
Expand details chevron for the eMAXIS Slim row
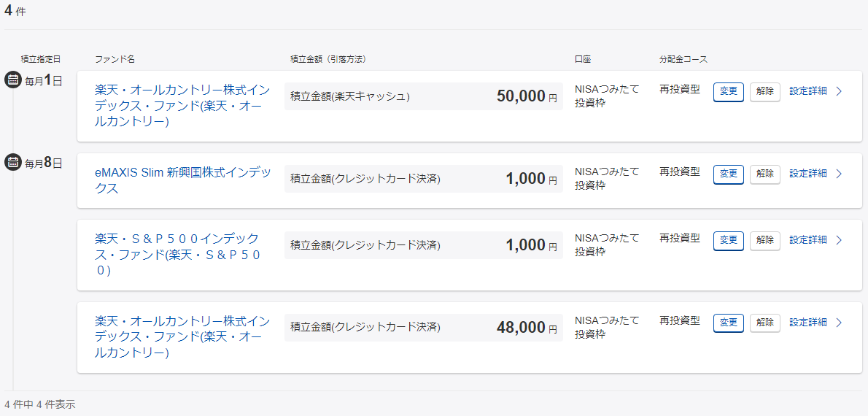pyautogui.click(x=839, y=174)
